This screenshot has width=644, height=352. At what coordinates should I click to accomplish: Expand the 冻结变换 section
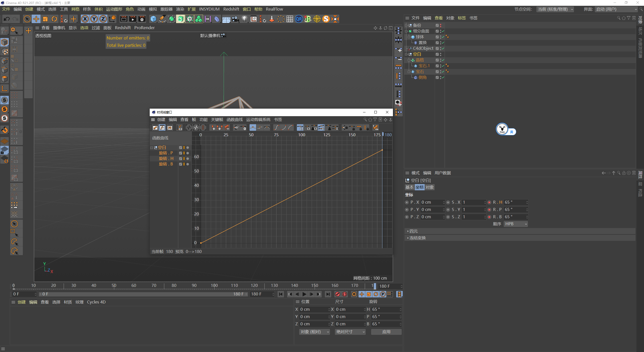[x=417, y=238]
